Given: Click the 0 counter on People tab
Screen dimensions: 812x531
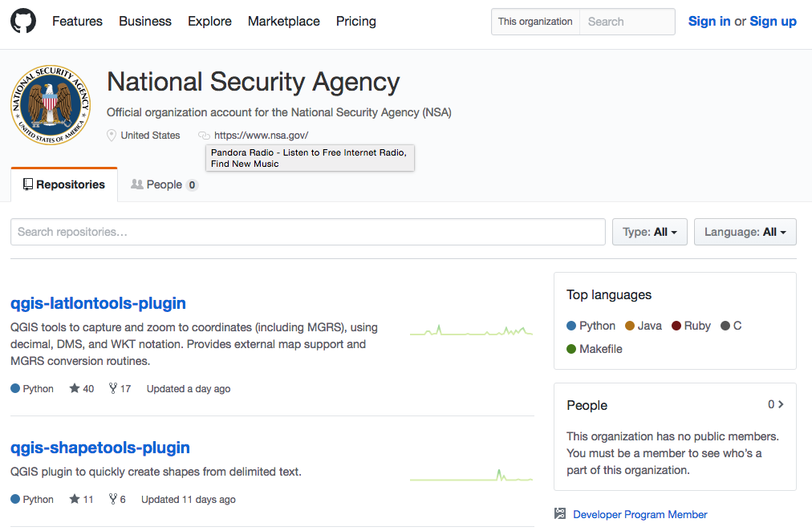Looking at the screenshot, I should [x=192, y=184].
